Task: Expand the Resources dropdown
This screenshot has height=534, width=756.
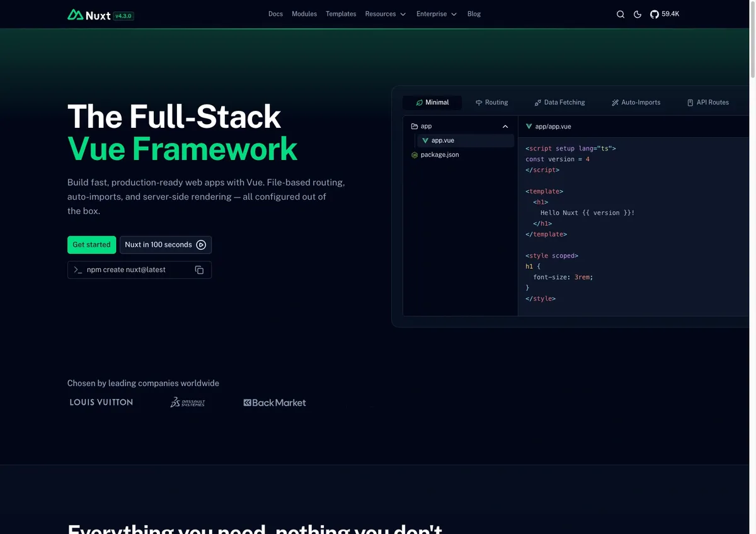Action: (x=386, y=14)
